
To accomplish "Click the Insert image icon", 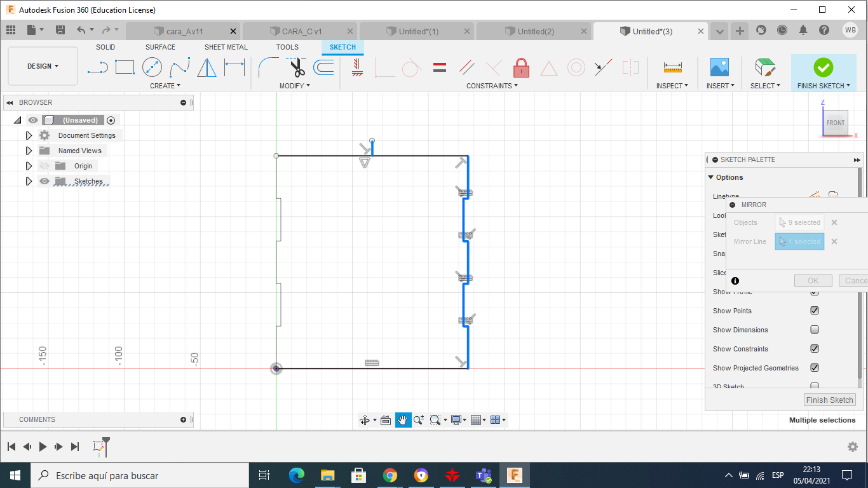I will pyautogui.click(x=719, y=67).
